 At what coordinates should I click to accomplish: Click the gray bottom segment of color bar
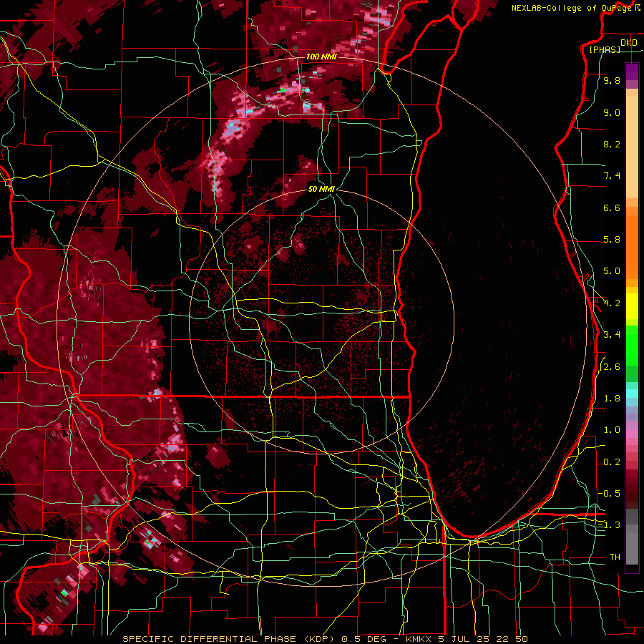[632, 548]
